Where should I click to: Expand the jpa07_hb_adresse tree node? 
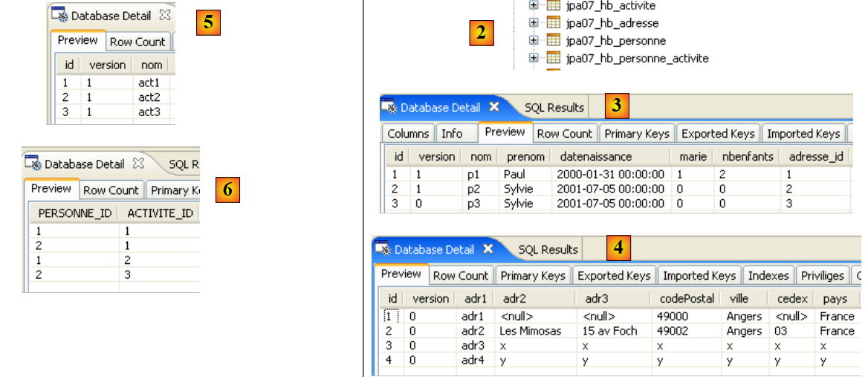pos(533,23)
